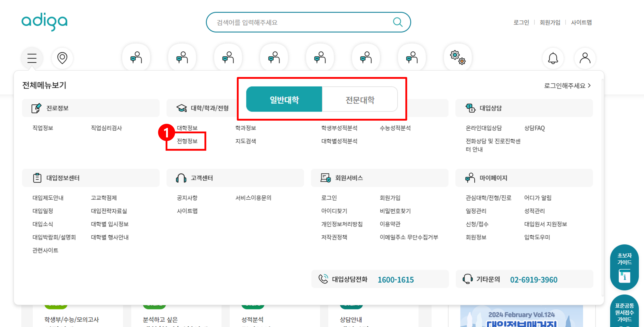Image resolution: width=644 pixels, height=327 pixels.
Task: Go to 관련사이트
Action: 45,250
